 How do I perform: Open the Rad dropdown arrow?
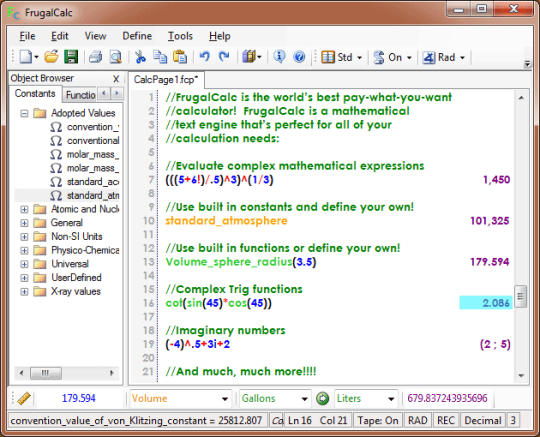pos(463,58)
